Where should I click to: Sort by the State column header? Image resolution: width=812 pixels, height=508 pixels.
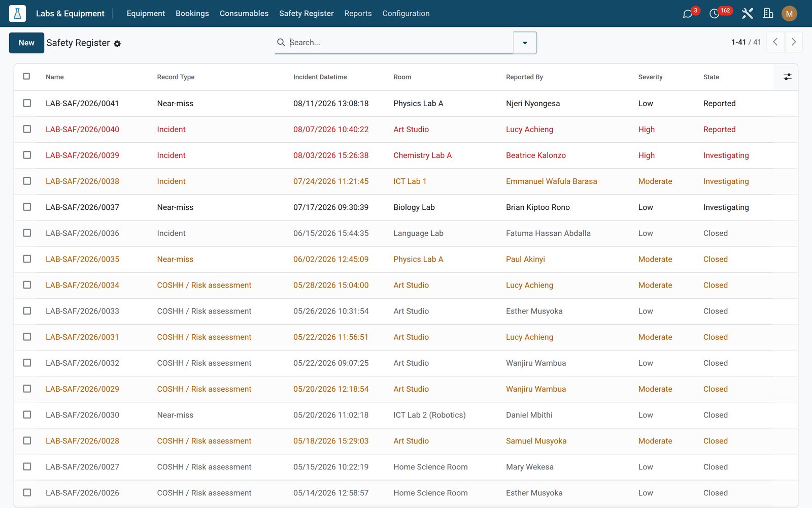711,77
